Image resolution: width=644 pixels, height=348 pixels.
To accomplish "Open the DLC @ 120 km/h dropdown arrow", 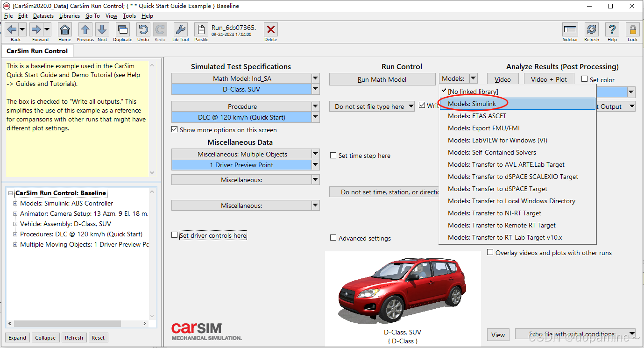I will point(316,117).
